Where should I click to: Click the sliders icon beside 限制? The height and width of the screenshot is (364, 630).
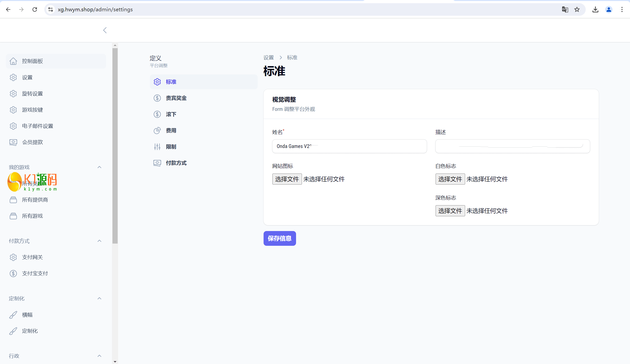pyautogui.click(x=157, y=147)
